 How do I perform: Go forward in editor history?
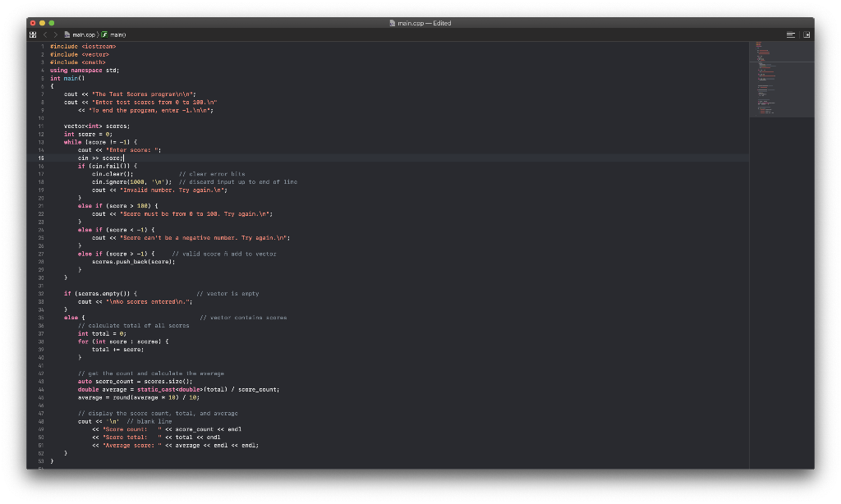55,34
